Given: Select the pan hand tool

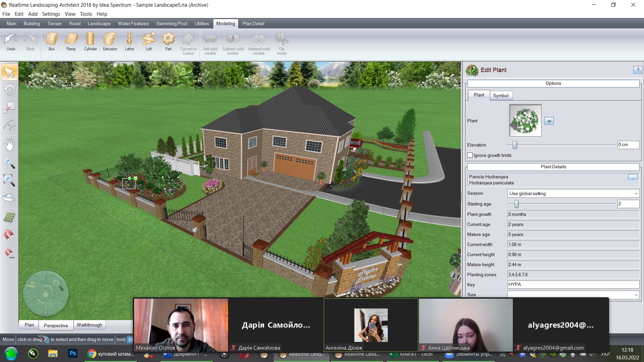Looking at the screenshot, I should [9, 145].
